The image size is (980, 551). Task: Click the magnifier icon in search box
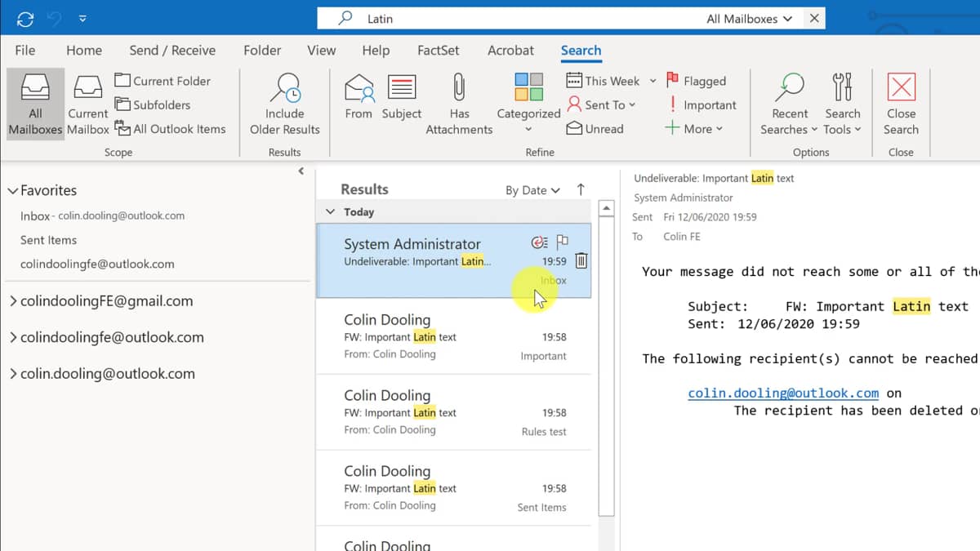coord(345,18)
